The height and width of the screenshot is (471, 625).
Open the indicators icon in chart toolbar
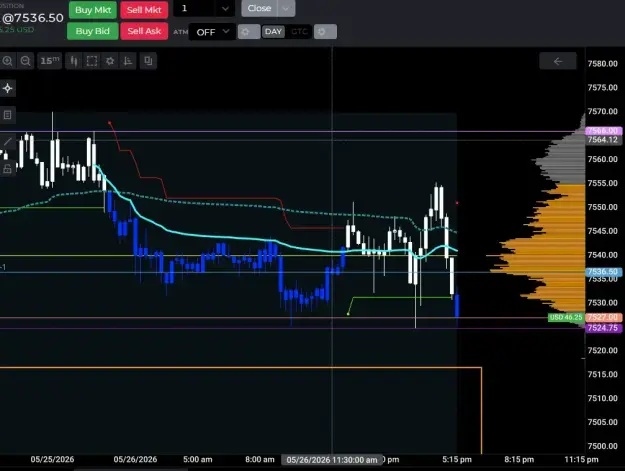[x=128, y=61]
